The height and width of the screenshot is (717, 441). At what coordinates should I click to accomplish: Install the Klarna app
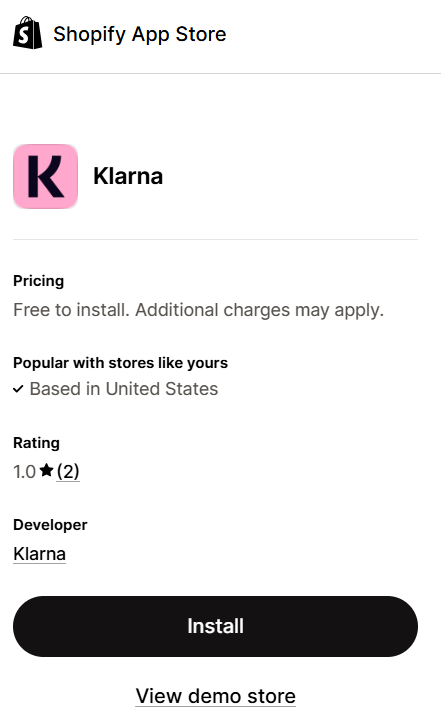(x=215, y=626)
